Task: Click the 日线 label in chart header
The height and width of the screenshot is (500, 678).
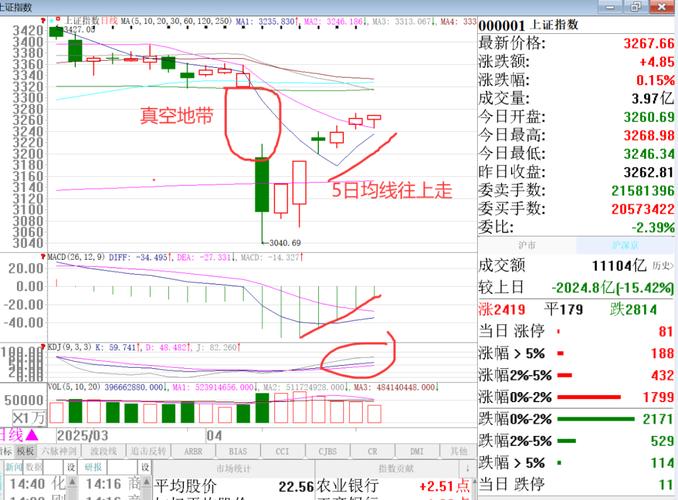Action: 110,21
